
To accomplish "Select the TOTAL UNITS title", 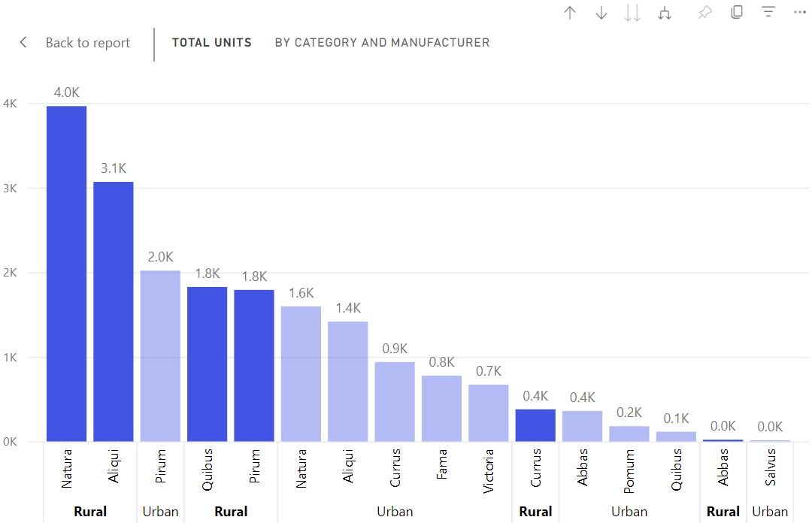I will click(212, 42).
